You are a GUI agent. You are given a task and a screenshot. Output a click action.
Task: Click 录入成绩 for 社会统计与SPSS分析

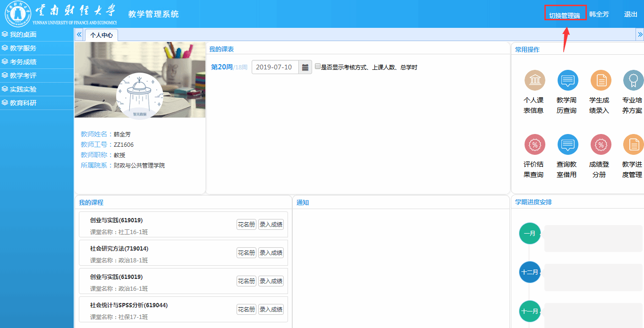(x=271, y=310)
